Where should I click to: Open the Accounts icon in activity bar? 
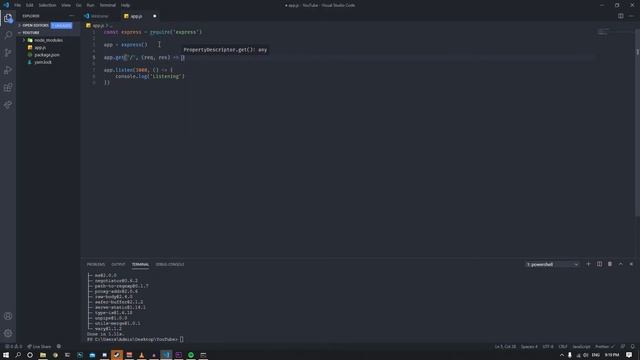tap(8, 316)
